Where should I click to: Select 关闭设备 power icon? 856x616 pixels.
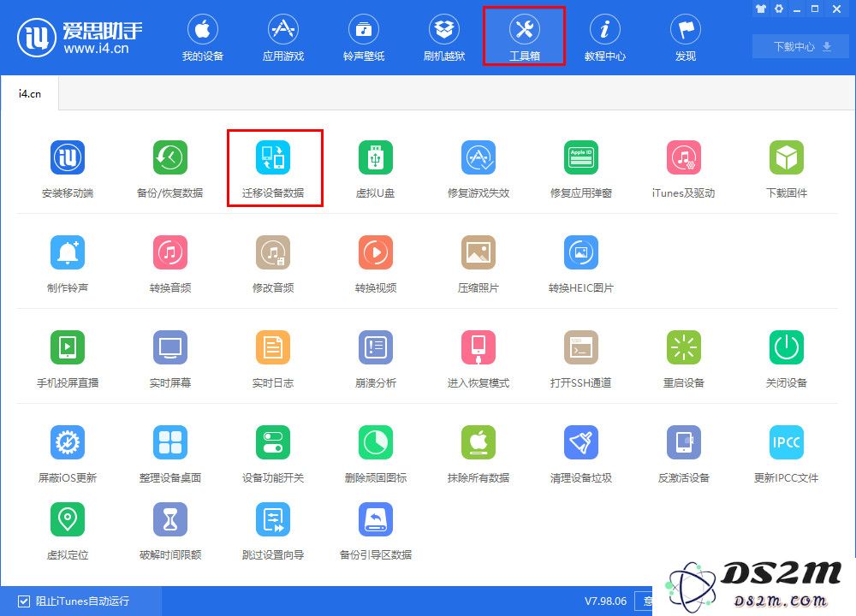(786, 347)
